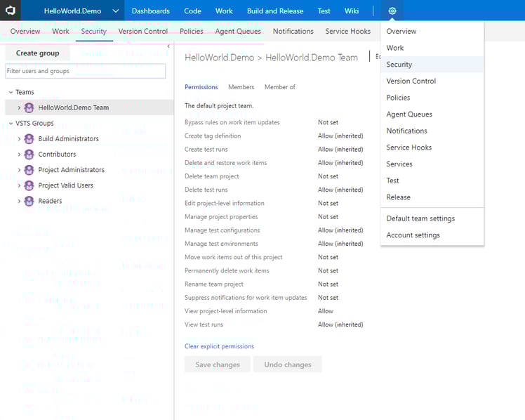Image resolution: width=525 pixels, height=420 pixels.
Task: Expand the Readers node
Action: tap(19, 201)
